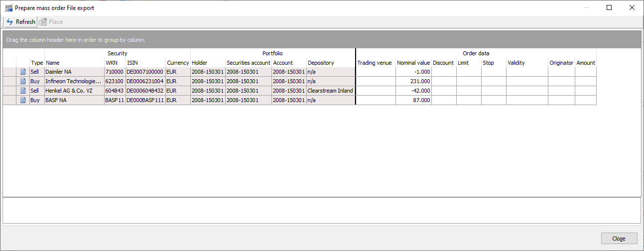644x251 pixels.
Task: Select the Validity cell for BASF NA
Action: point(526,100)
